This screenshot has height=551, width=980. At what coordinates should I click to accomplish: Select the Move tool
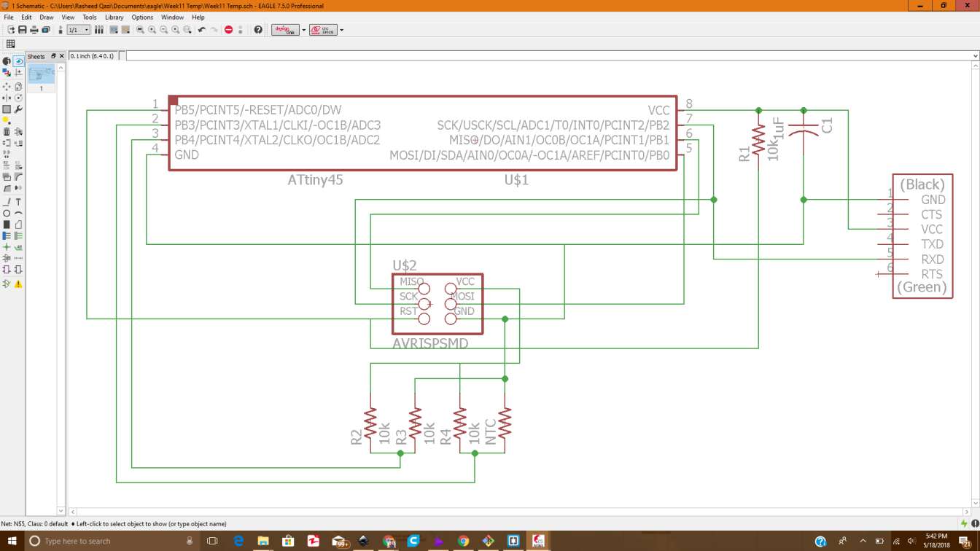click(x=7, y=87)
